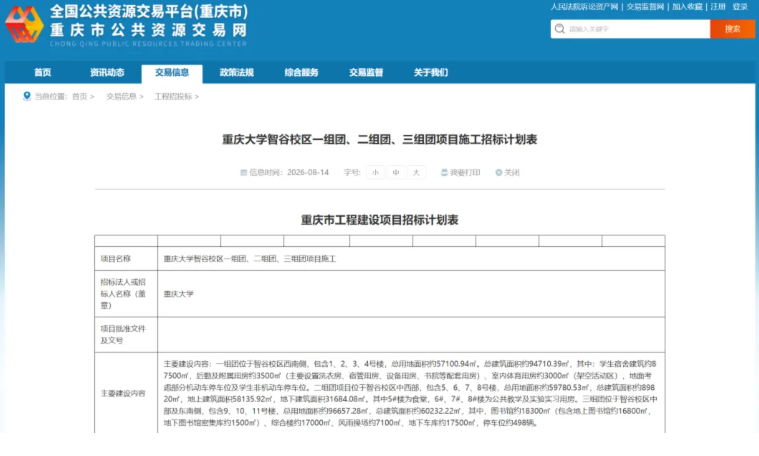
Task: Click the printer icon beside 我要打印
Action: (x=444, y=172)
